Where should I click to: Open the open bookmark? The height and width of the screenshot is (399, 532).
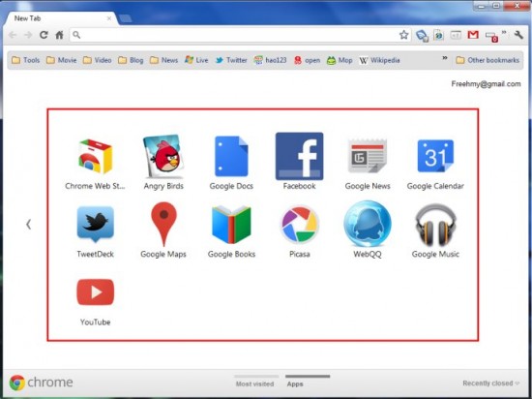(x=307, y=60)
